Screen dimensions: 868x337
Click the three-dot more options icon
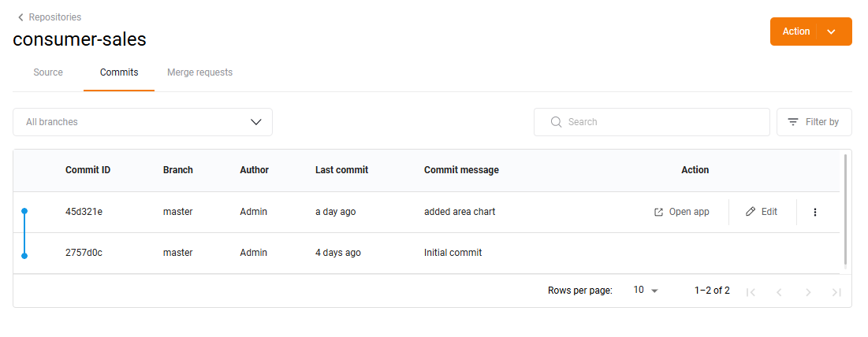[815, 212]
